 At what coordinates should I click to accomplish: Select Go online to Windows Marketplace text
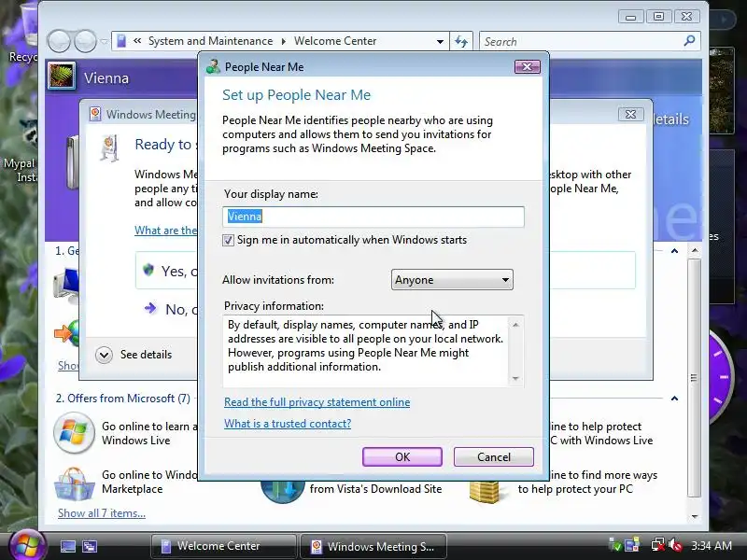click(148, 482)
